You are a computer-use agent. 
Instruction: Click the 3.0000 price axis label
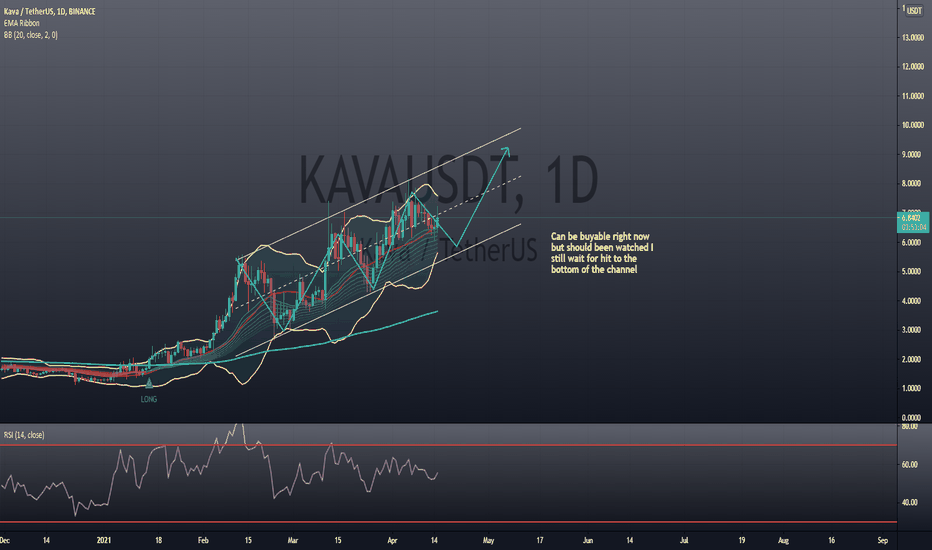click(912, 330)
